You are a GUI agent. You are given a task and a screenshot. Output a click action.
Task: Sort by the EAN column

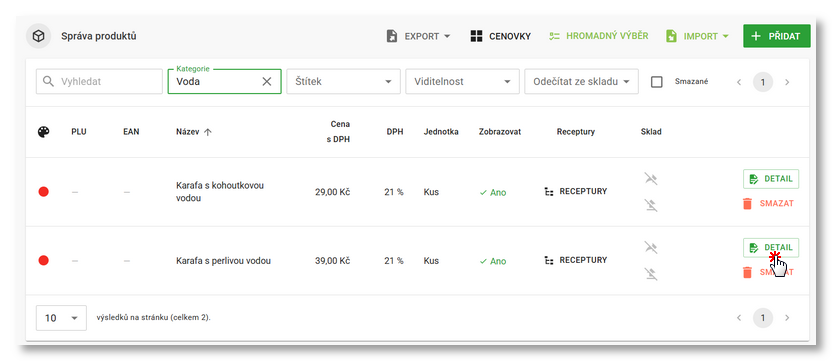pos(131,132)
